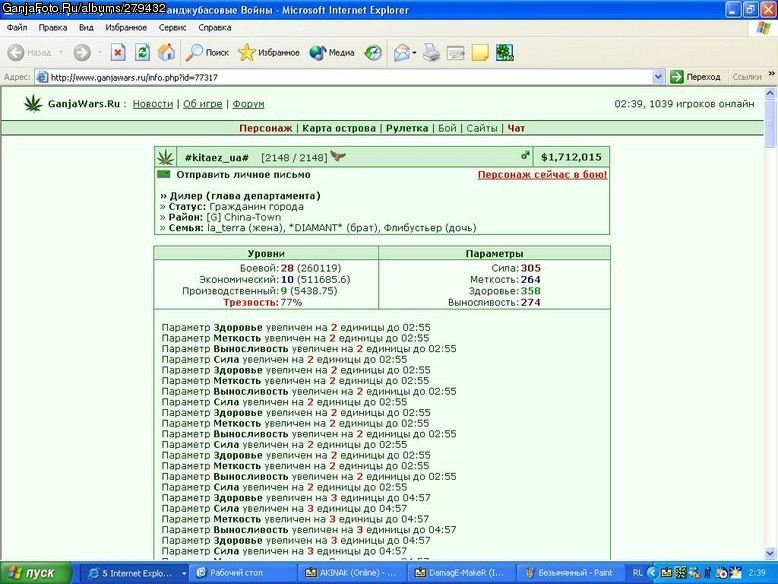Image resolution: width=778 pixels, height=584 pixels.
Task: Open the Search (Поиск) toolbar button
Action: [207, 52]
